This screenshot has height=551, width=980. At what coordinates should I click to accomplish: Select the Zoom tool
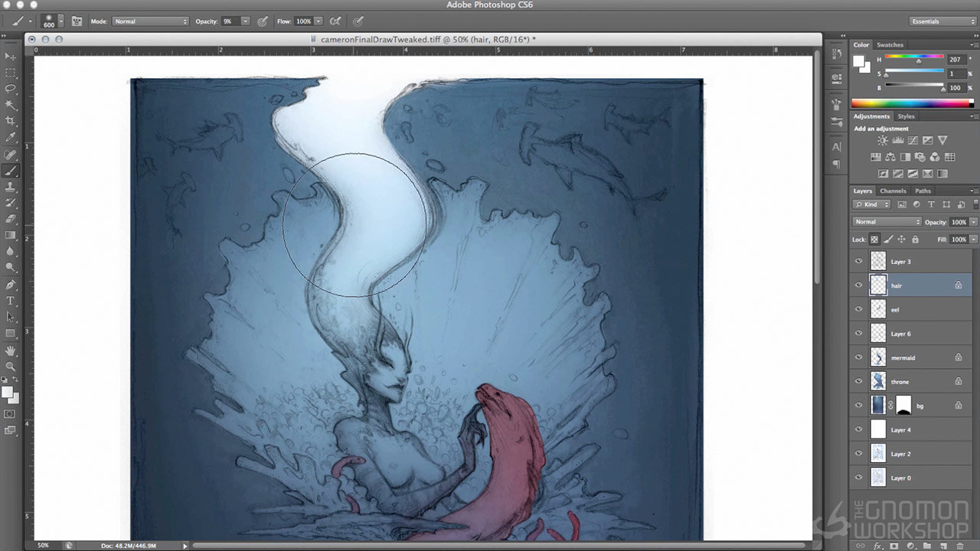pos(11,367)
